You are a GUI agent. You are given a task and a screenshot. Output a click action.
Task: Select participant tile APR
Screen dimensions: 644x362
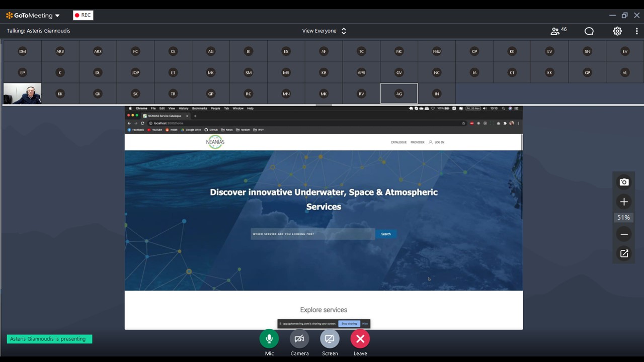coord(361,72)
